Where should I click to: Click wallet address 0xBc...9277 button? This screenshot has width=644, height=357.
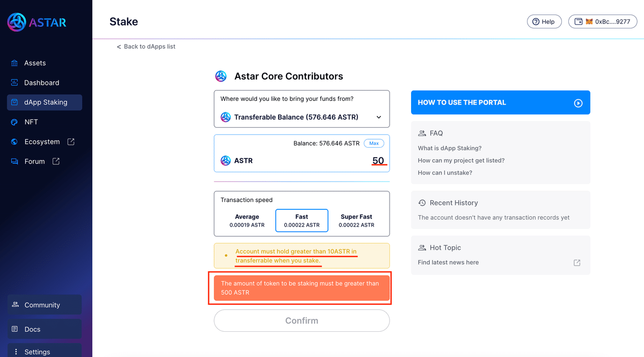pos(603,21)
